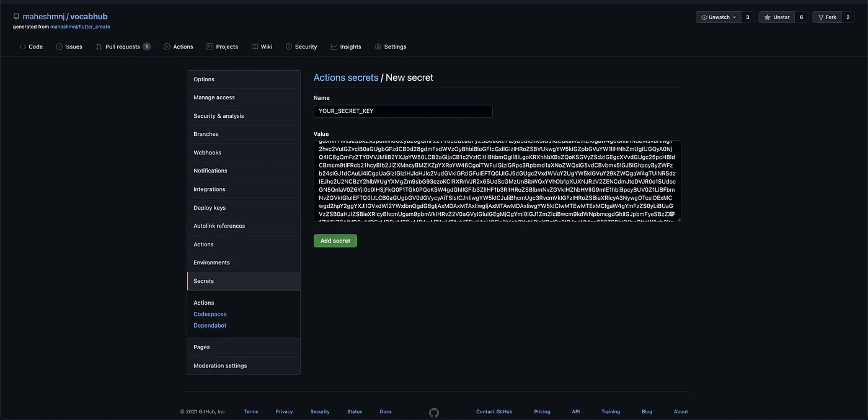Screen dimensions: 868x420
Task: Open the Unwatch dropdown
Action: tap(718, 17)
